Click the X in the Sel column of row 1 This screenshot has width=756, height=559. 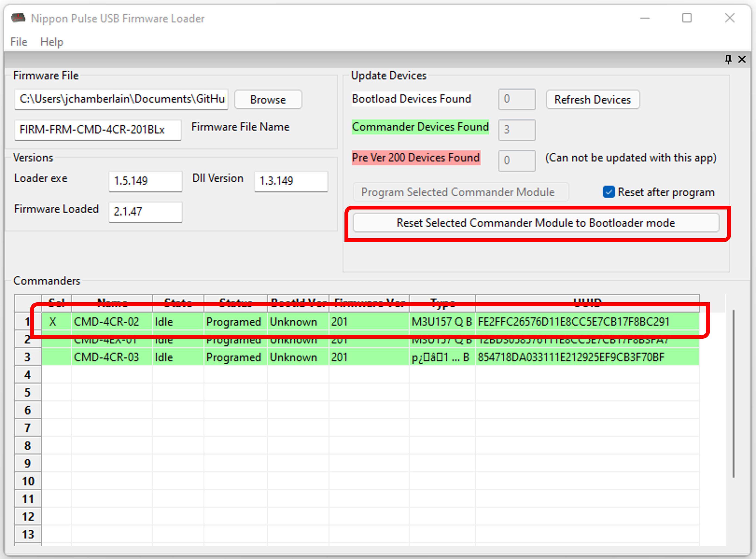tap(53, 322)
